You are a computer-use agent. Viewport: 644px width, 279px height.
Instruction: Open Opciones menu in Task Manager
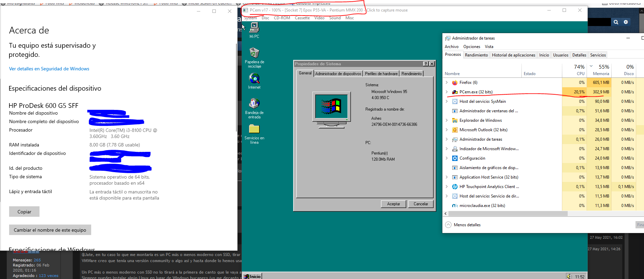(x=472, y=47)
